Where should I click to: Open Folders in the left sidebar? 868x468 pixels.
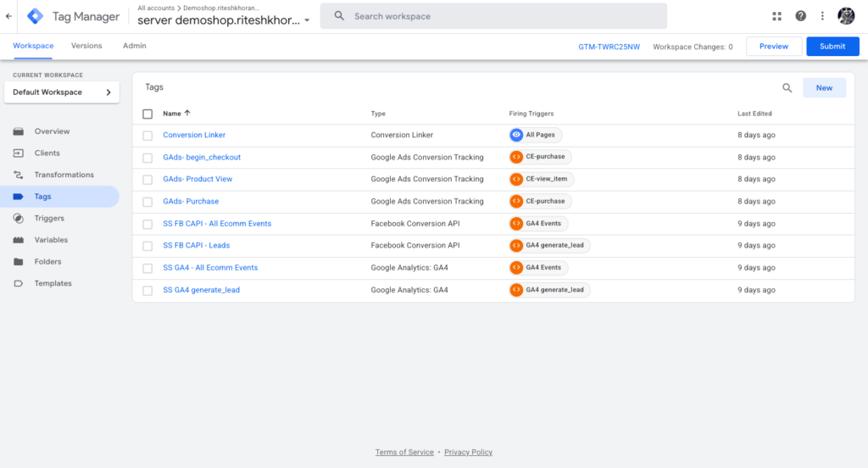(47, 262)
